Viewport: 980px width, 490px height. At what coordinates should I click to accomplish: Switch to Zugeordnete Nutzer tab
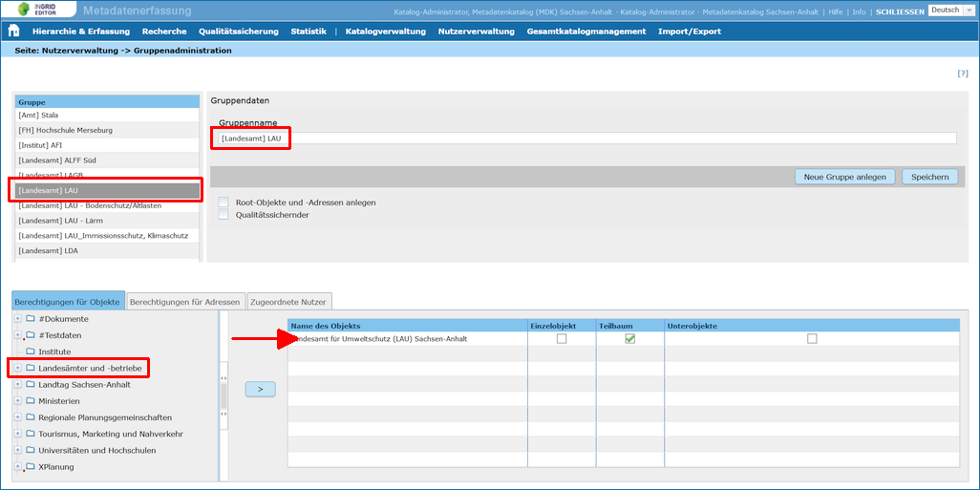coord(288,301)
